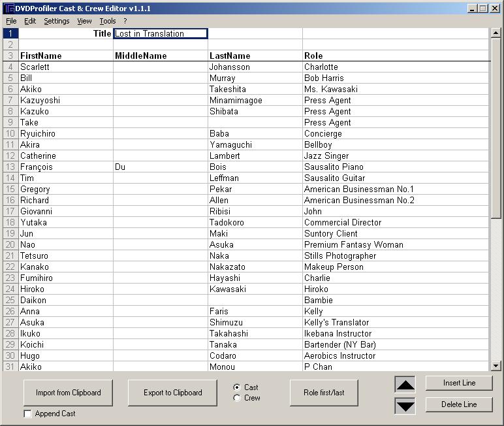Select the Du middle name cell

coord(161,167)
